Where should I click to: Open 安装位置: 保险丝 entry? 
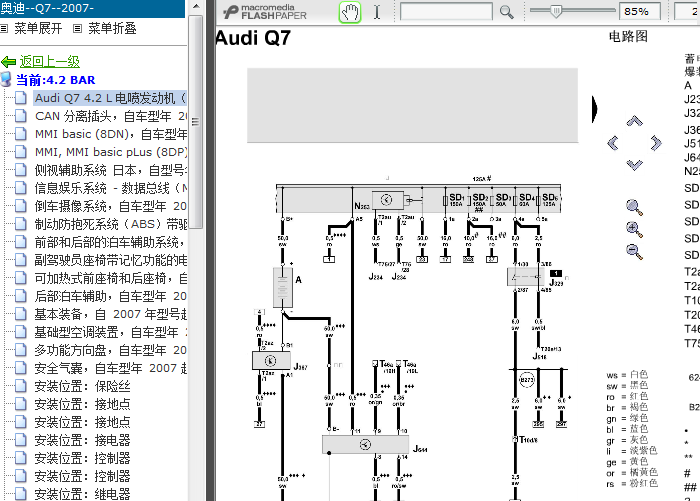tap(83, 386)
